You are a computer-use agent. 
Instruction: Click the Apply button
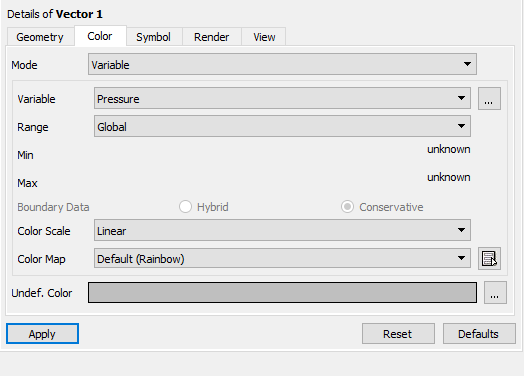pos(42,334)
